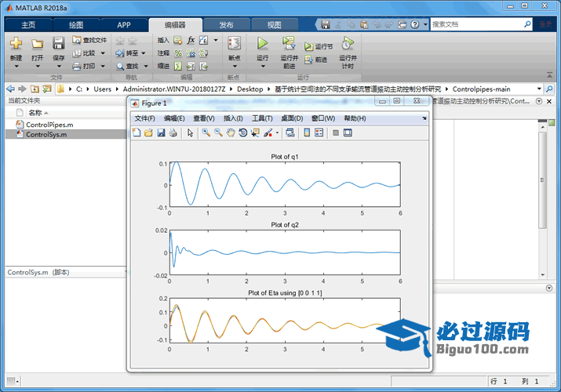Viewport: 561px width, 392px height.
Task: Switch to the APP tab
Action: point(124,25)
